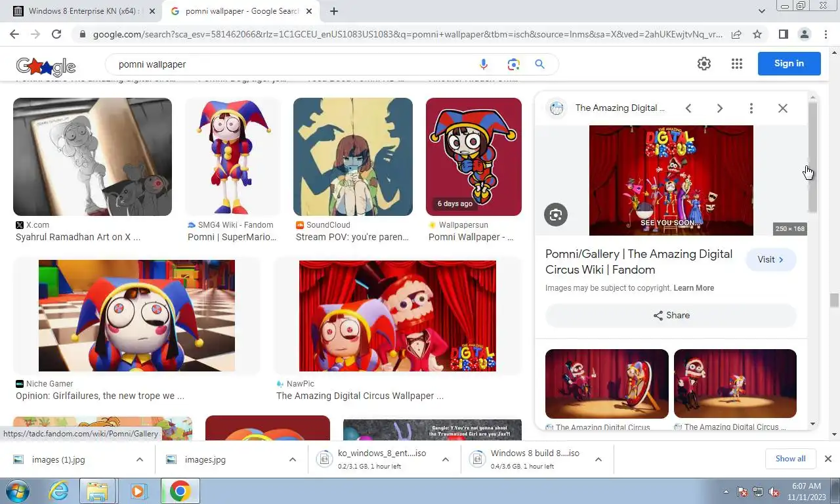Open the Windows Start menu
This screenshot has width=840, height=504.
18,491
